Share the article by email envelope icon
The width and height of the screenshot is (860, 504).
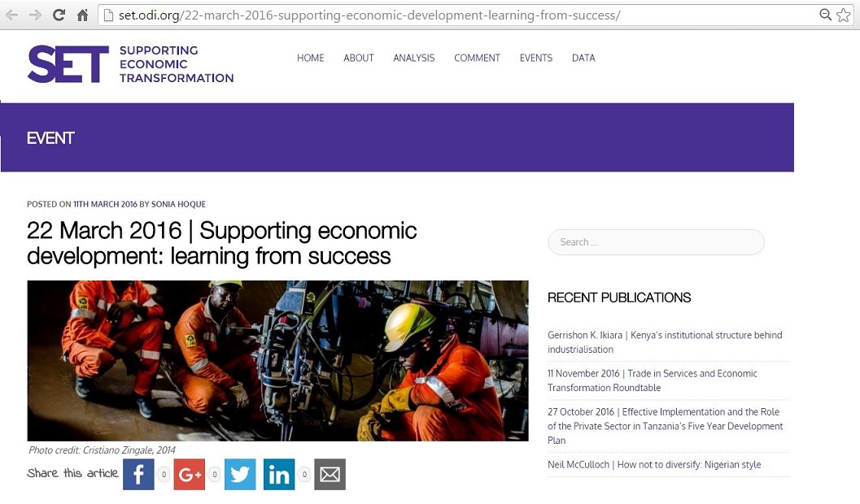(330, 475)
